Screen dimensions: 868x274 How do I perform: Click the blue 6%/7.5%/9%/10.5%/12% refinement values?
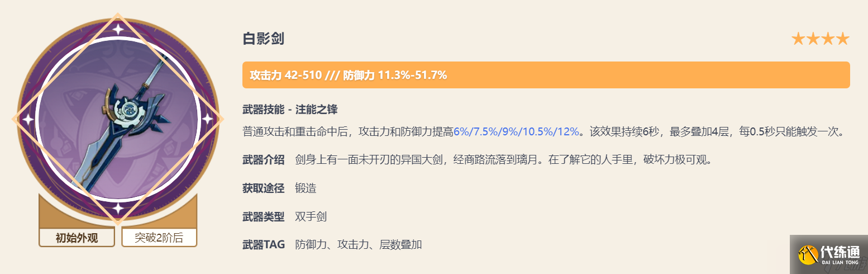pyautogui.click(x=516, y=132)
